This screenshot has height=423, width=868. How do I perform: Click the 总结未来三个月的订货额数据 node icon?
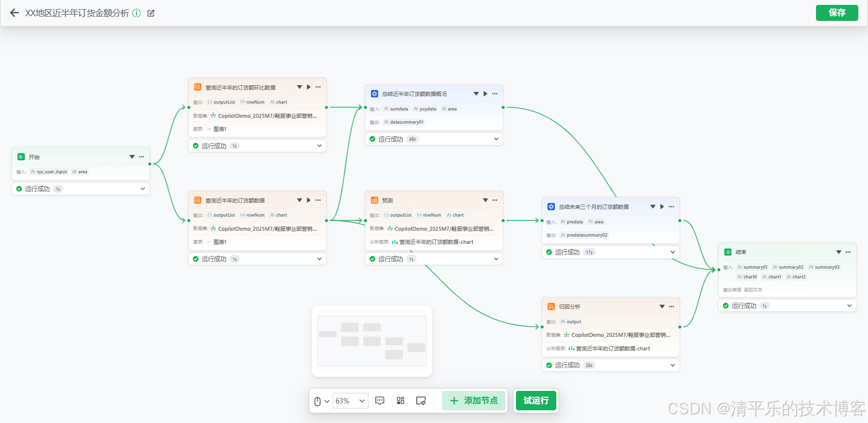point(551,206)
